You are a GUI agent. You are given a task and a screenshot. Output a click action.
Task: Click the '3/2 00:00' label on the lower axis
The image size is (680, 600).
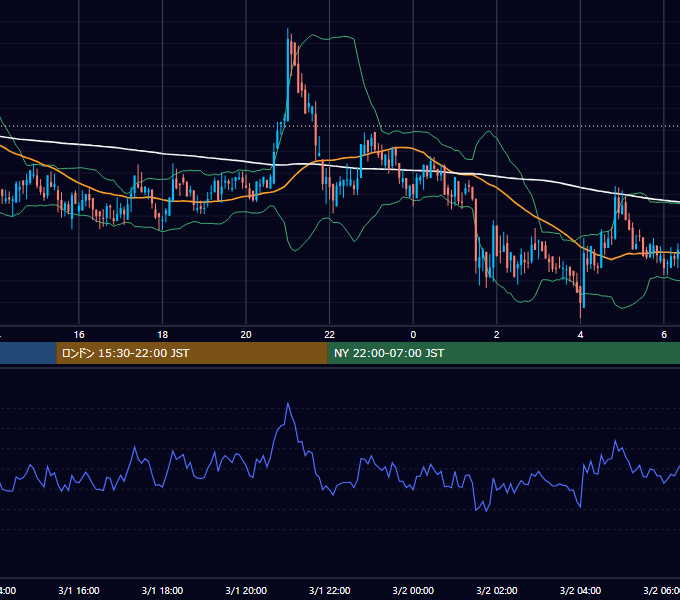coord(413,590)
